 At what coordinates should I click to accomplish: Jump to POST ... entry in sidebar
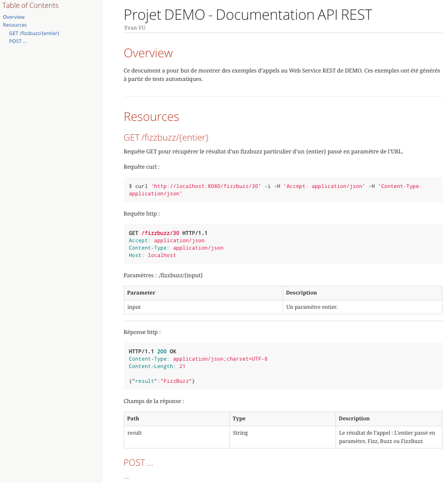point(18,41)
